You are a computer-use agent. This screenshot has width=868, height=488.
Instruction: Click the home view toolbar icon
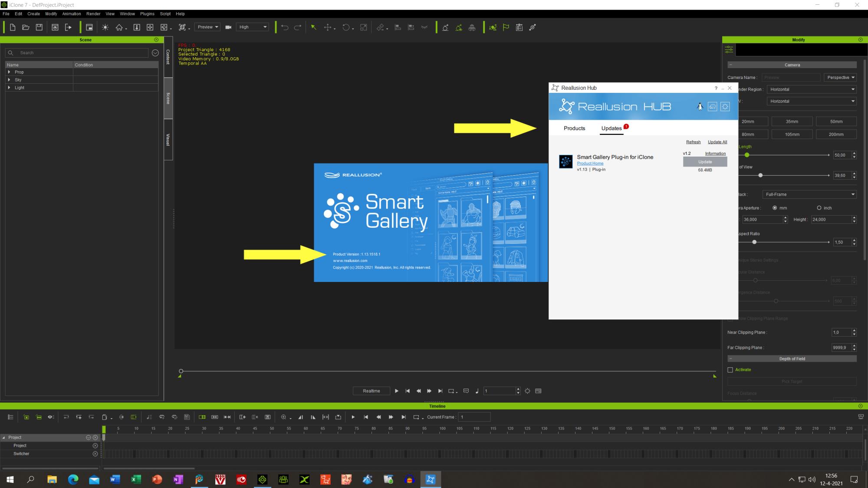[119, 27]
